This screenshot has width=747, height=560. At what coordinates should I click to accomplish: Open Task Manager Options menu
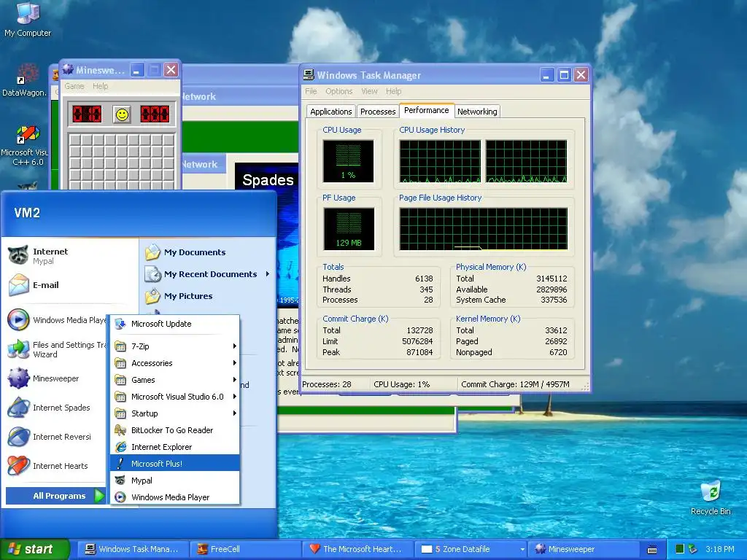[338, 91]
